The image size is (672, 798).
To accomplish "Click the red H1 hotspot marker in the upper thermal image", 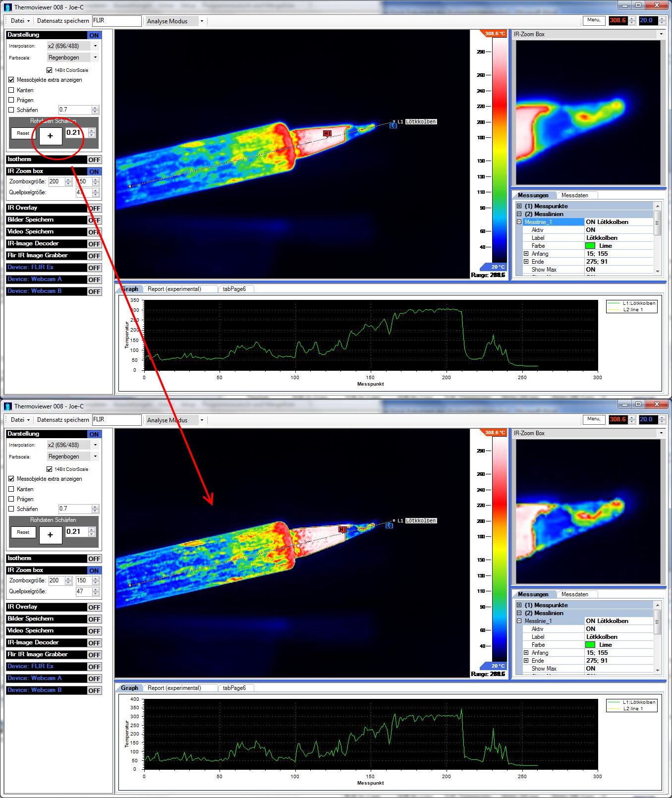I will [327, 133].
